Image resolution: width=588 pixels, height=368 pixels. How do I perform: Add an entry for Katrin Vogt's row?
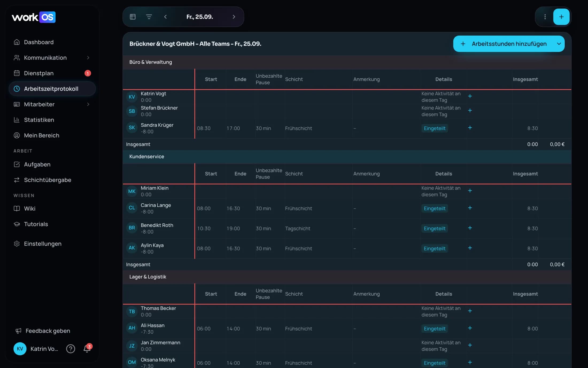[x=470, y=96]
